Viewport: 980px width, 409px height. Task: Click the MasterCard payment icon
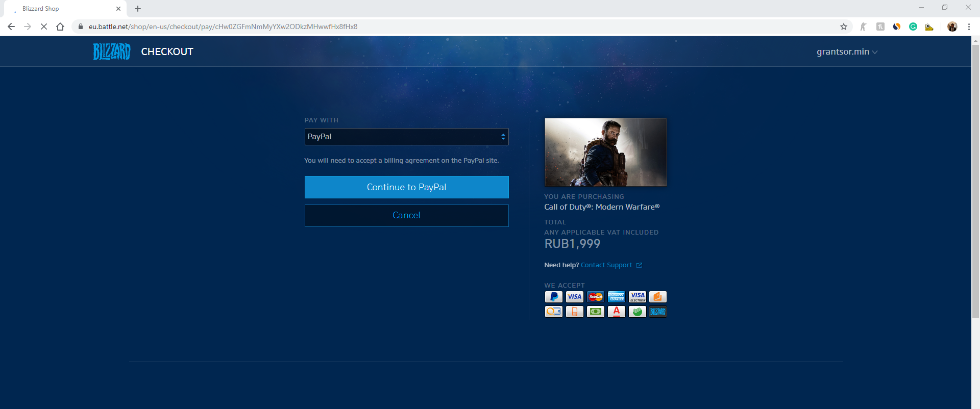pos(596,297)
